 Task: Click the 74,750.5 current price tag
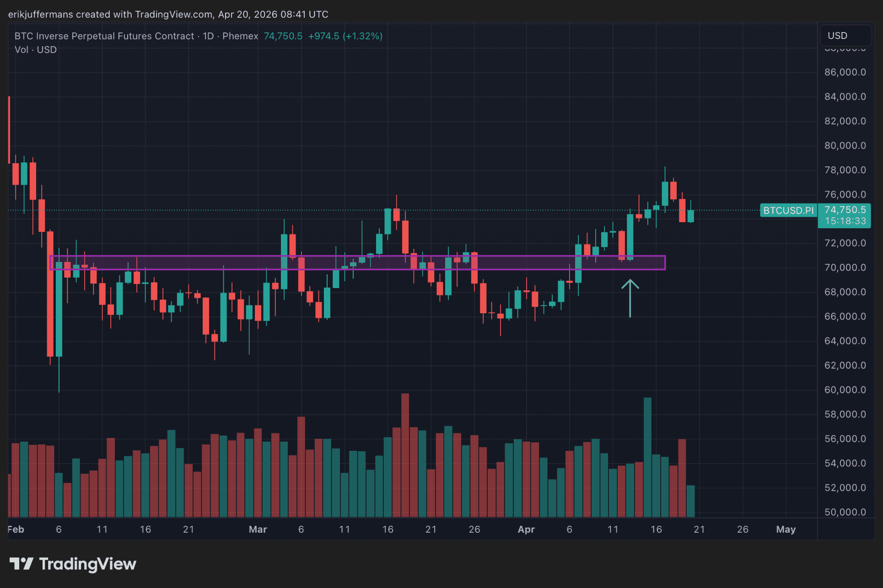[845, 210]
